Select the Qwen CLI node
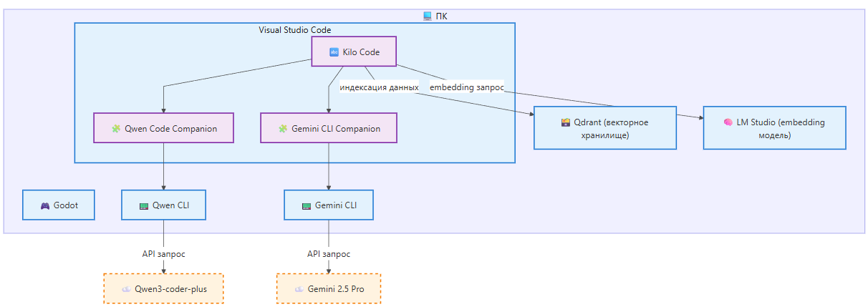 click(164, 205)
